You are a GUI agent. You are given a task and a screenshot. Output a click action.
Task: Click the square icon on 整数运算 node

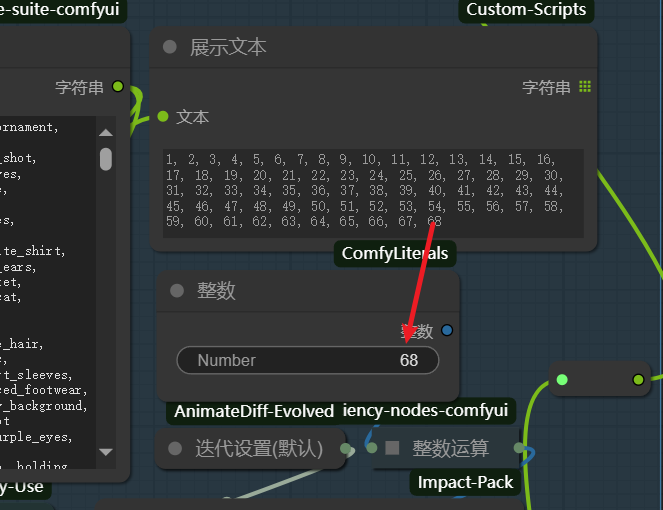pos(394,448)
